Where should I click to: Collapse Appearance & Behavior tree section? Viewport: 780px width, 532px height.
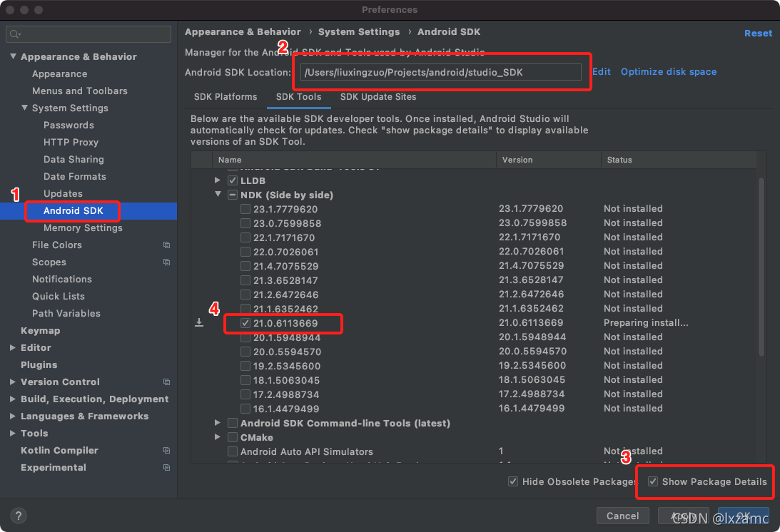point(14,56)
